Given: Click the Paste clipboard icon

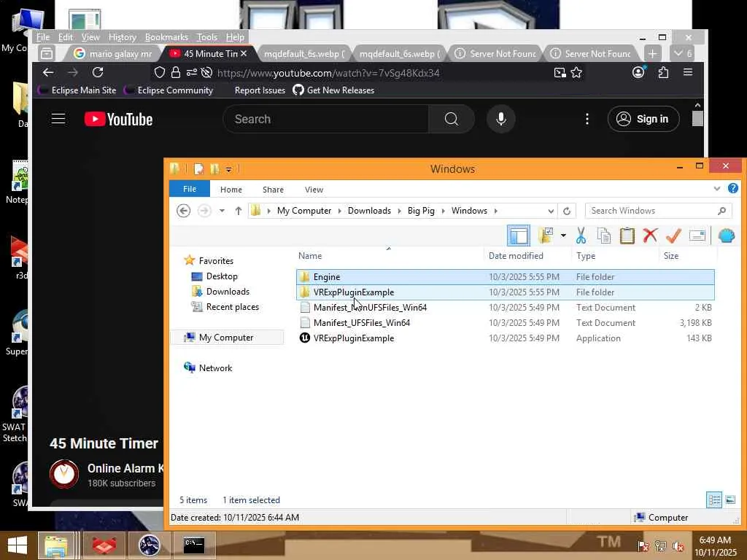Looking at the screenshot, I should coord(627,236).
